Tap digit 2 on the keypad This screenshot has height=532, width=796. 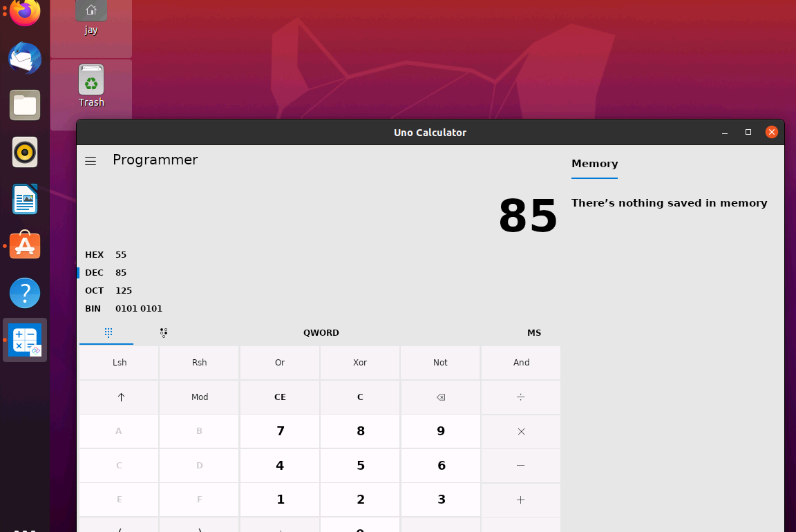click(360, 500)
